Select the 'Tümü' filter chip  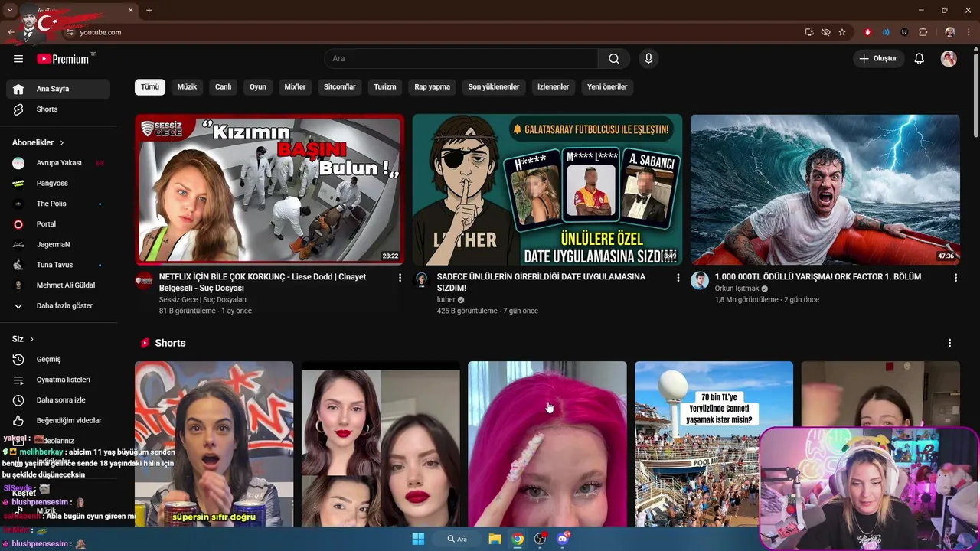150,87
